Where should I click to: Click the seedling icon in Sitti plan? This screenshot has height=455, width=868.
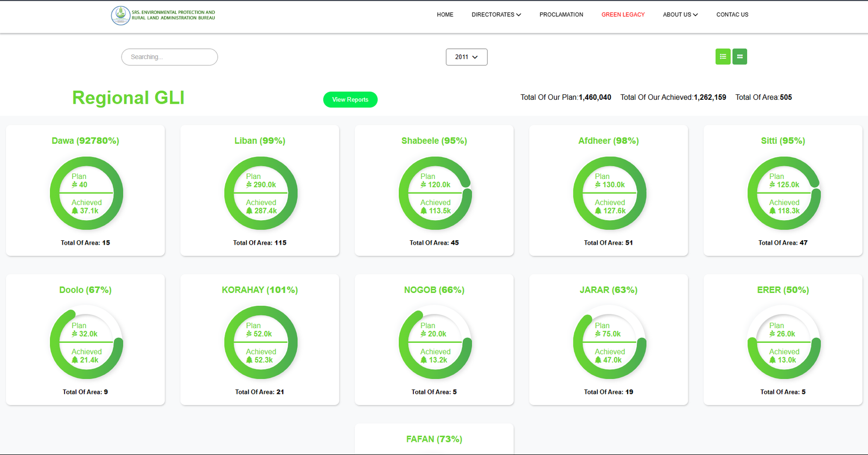click(x=773, y=185)
